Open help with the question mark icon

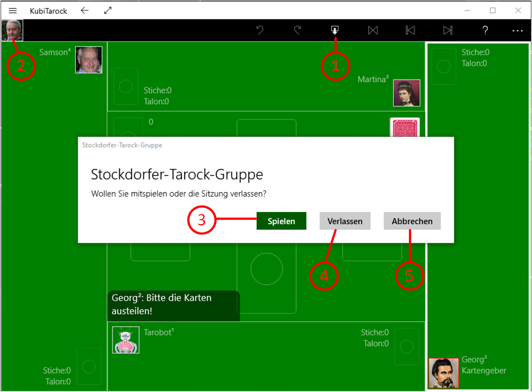485,30
